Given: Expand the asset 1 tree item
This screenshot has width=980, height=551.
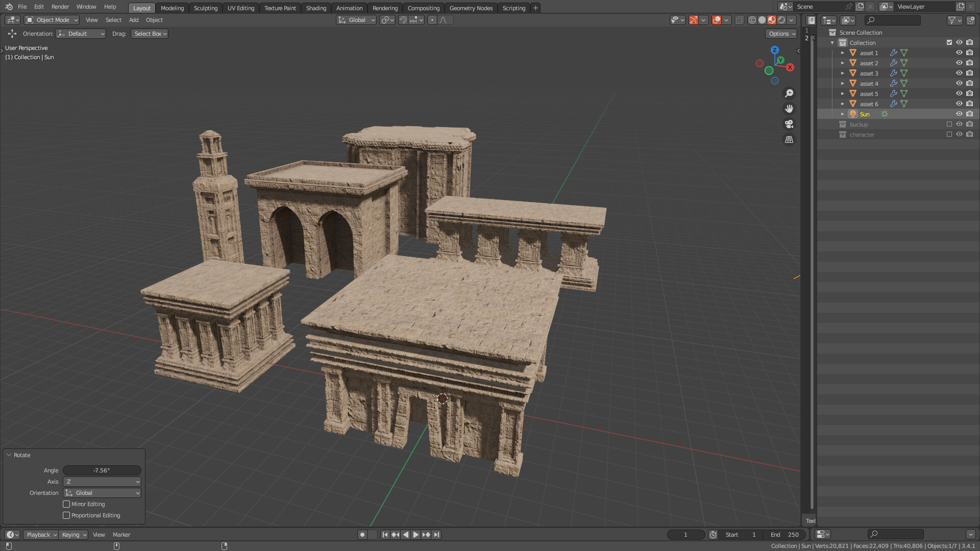Looking at the screenshot, I should coord(843,53).
